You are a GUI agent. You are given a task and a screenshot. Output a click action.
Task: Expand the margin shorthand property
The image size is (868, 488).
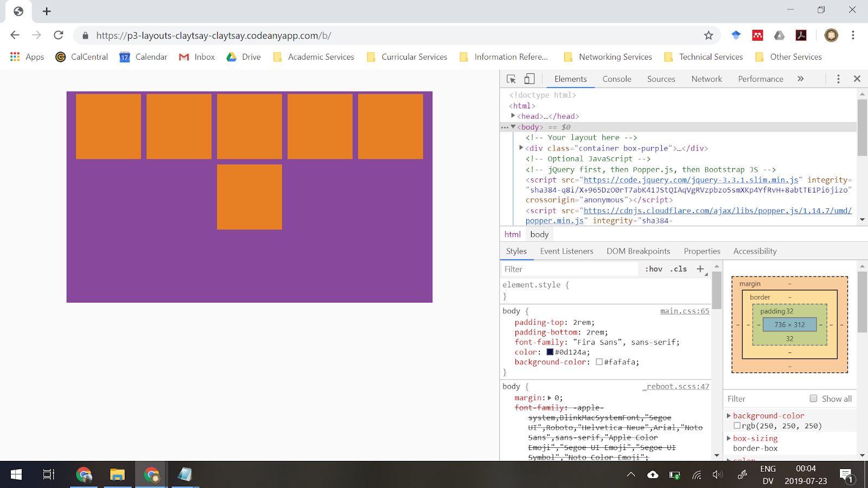coord(550,398)
